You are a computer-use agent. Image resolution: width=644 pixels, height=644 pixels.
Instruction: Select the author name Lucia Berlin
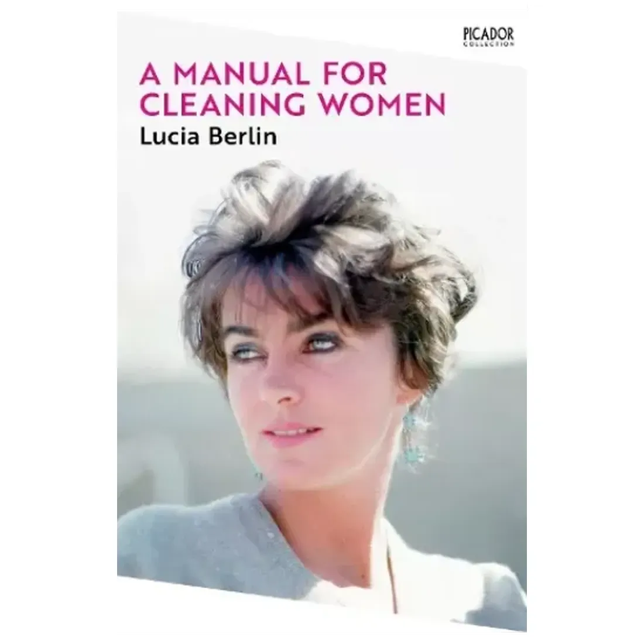[208, 136]
